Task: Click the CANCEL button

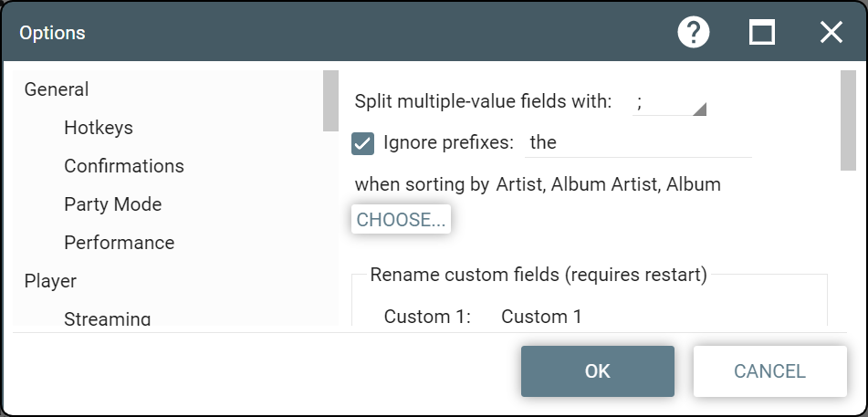Action: coord(769,371)
